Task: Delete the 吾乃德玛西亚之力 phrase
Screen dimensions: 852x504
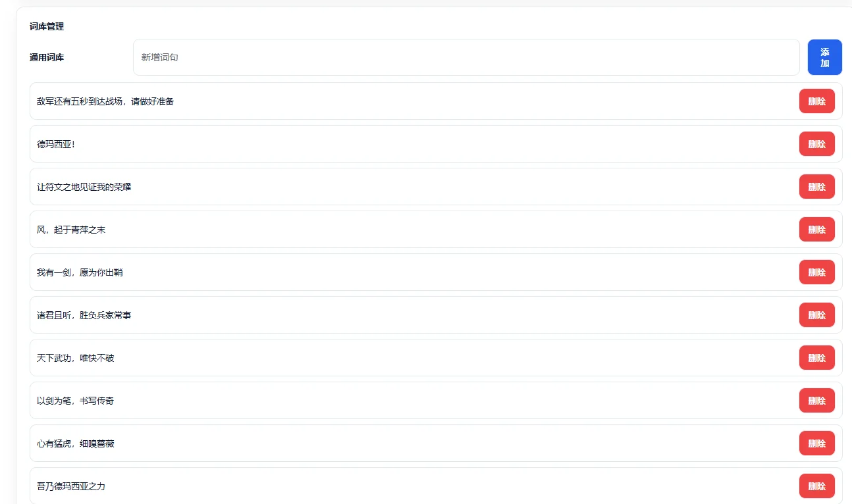Action: click(x=816, y=486)
